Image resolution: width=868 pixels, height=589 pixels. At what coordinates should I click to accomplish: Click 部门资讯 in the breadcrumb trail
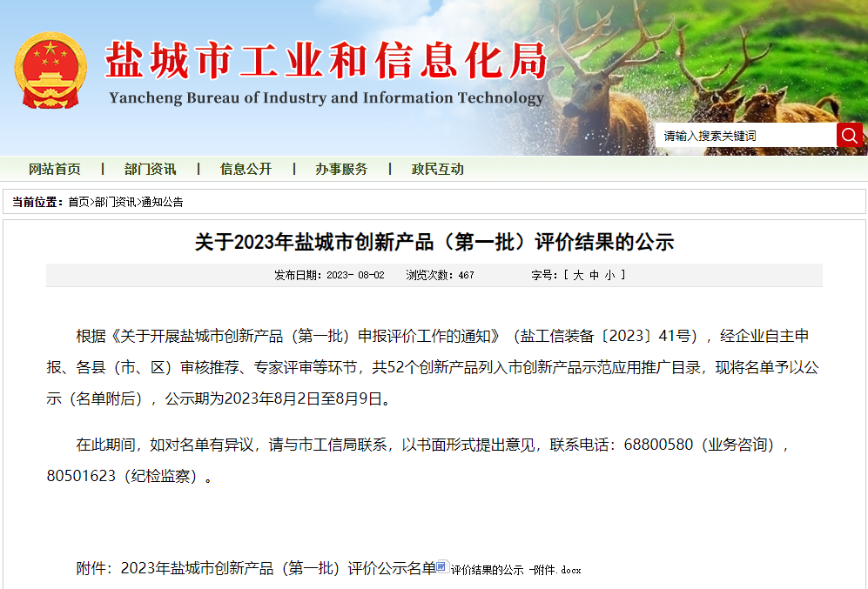[x=115, y=202]
